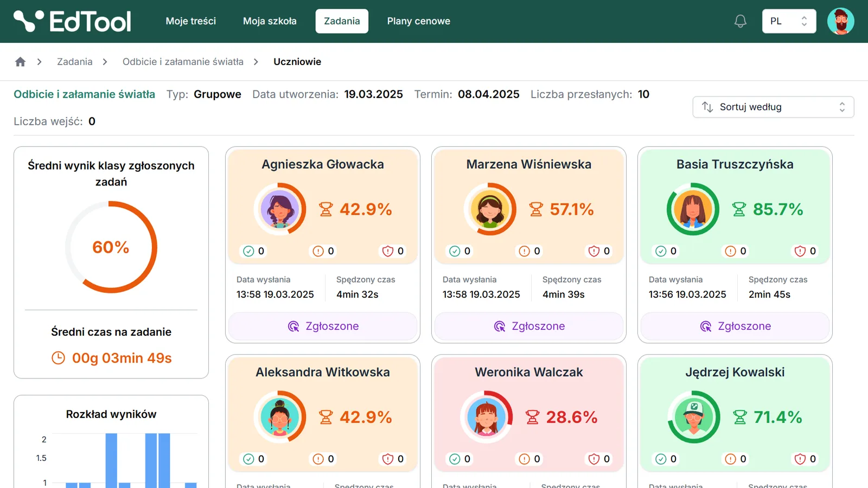Image resolution: width=868 pixels, height=488 pixels.
Task: Click the red shield counter on Basia Truszczyńska's card
Action: click(x=806, y=251)
